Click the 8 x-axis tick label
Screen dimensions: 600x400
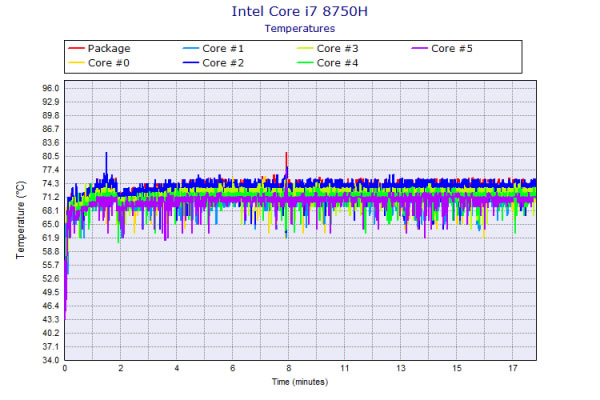[x=289, y=368]
